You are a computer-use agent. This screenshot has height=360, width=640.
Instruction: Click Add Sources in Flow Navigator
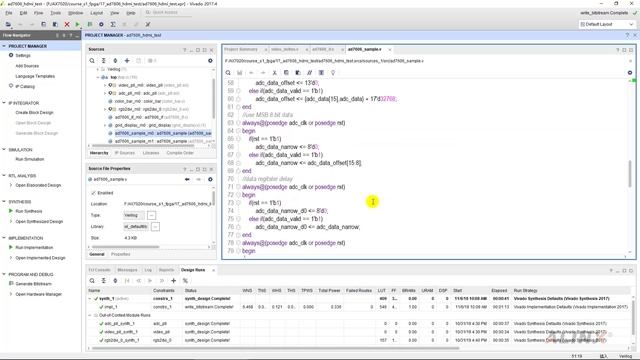[27, 66]
